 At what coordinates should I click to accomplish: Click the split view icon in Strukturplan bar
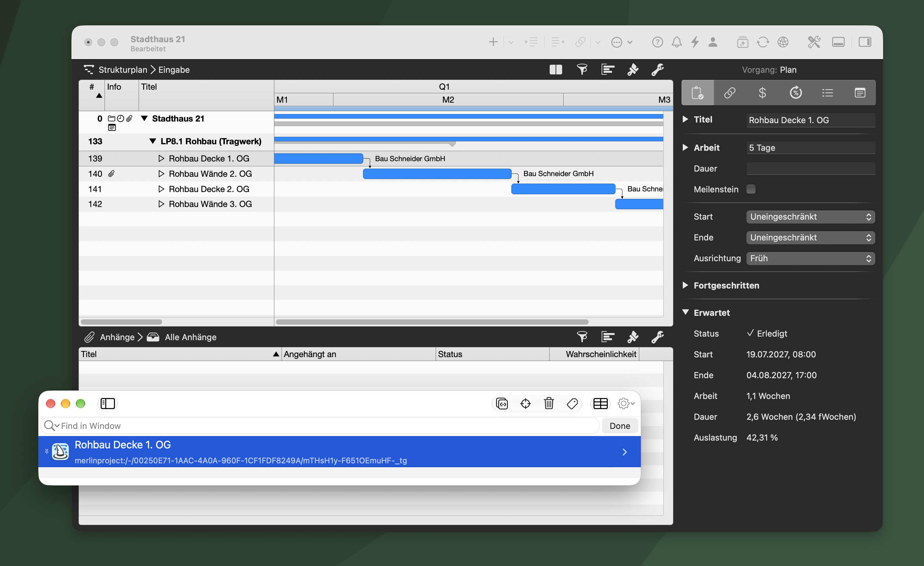pos(556,70)
